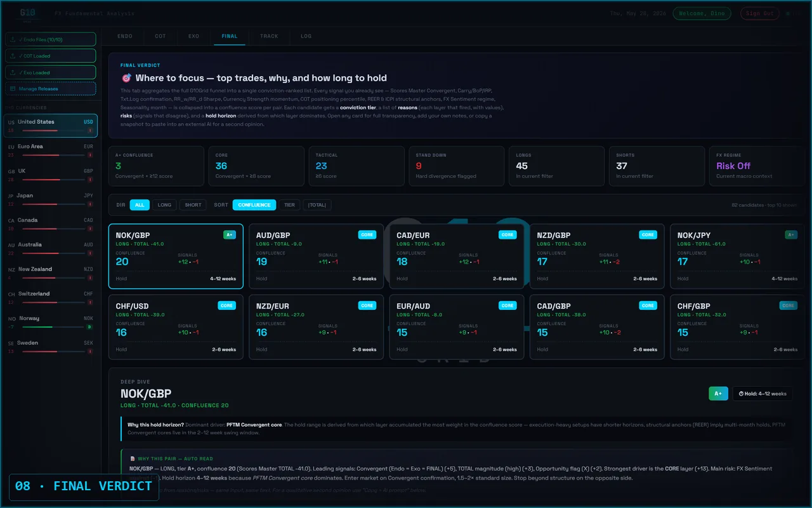Click the alert badge in the Euro Area row
This screenshot has width=812, height=508.
(x=89, y=154)
